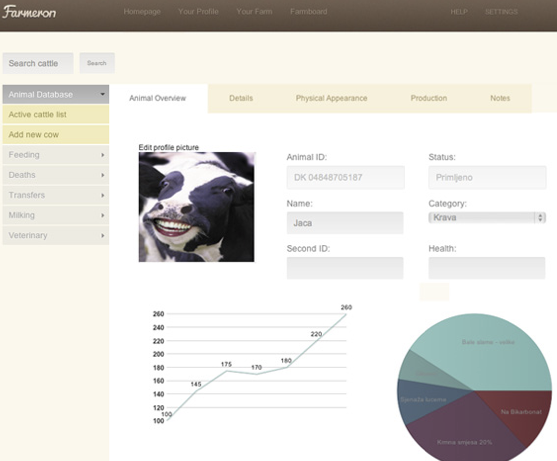Click the Search button
Viewport: 557px width, 461px height.
[97, 63]
